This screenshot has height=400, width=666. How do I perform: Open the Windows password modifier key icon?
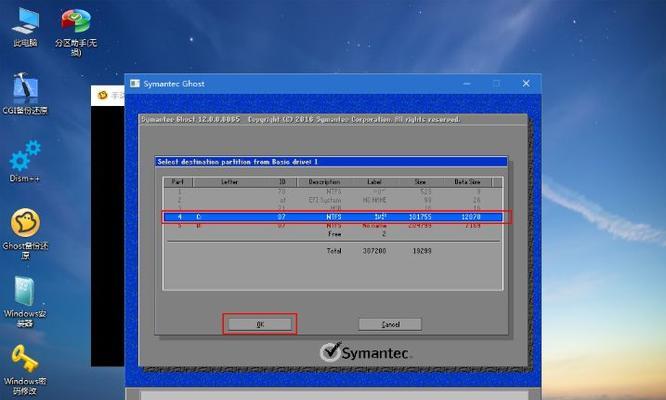click(25, 369)
